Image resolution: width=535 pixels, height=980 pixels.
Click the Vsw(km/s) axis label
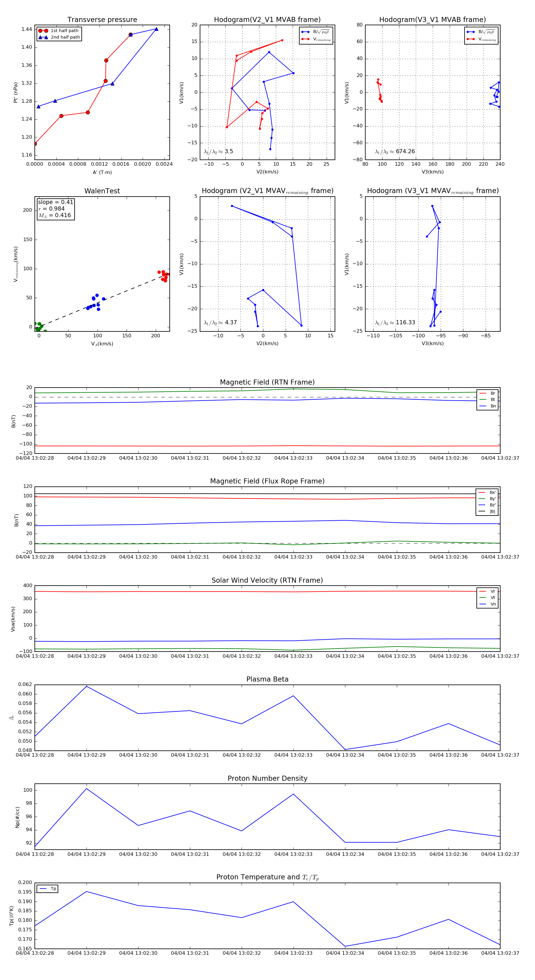click(13, 619)
